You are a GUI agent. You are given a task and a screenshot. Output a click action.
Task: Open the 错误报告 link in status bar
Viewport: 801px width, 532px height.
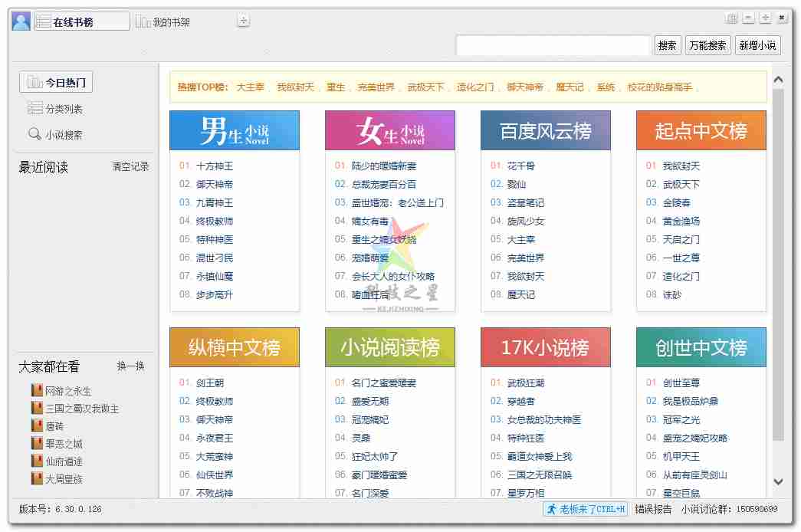[653, 509]
